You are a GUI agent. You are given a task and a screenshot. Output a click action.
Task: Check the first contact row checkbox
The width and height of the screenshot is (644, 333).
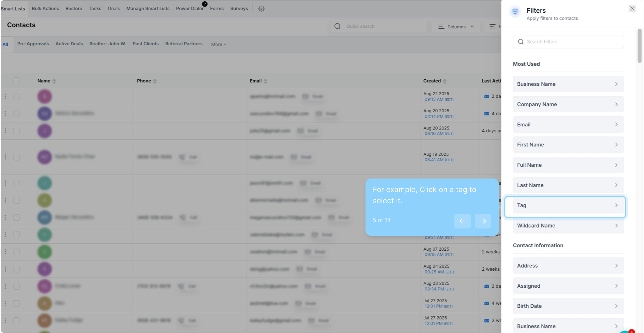(x=16, y=97)
